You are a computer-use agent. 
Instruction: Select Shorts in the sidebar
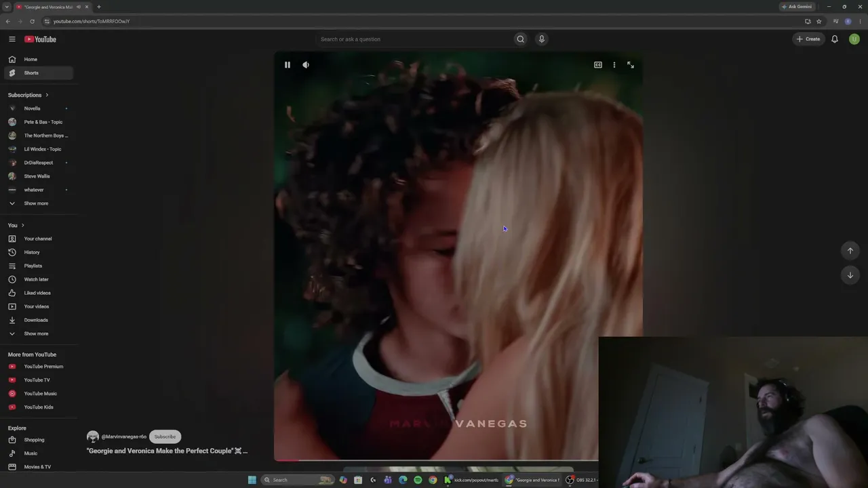(x=38, y=73)
